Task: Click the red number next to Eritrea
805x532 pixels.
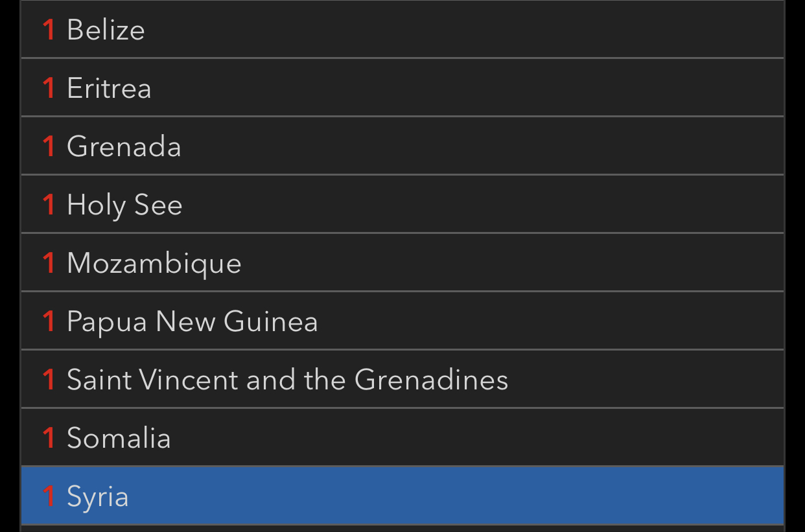Action: point(49,88)
